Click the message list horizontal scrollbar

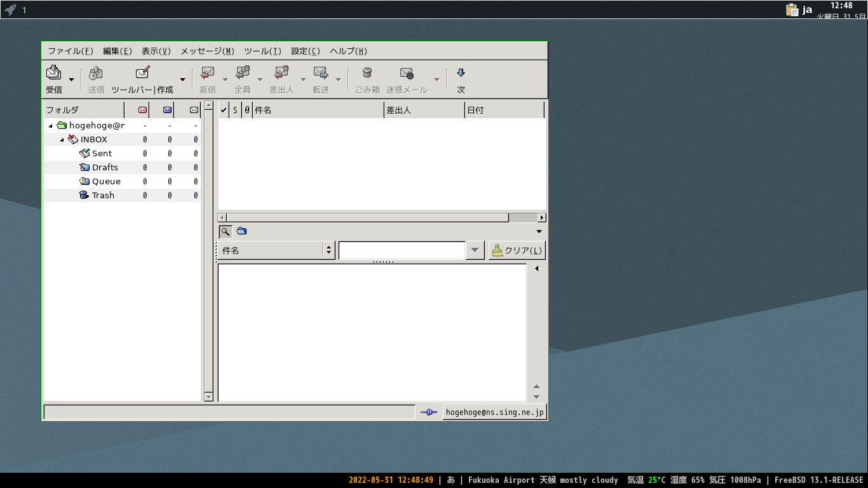(382, 217)
